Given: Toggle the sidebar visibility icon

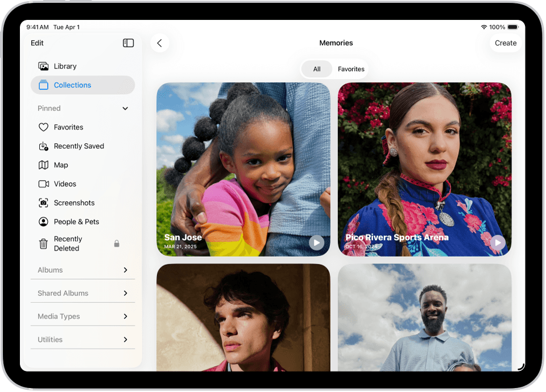Looking at the screenshot, I should coord(128,43).
